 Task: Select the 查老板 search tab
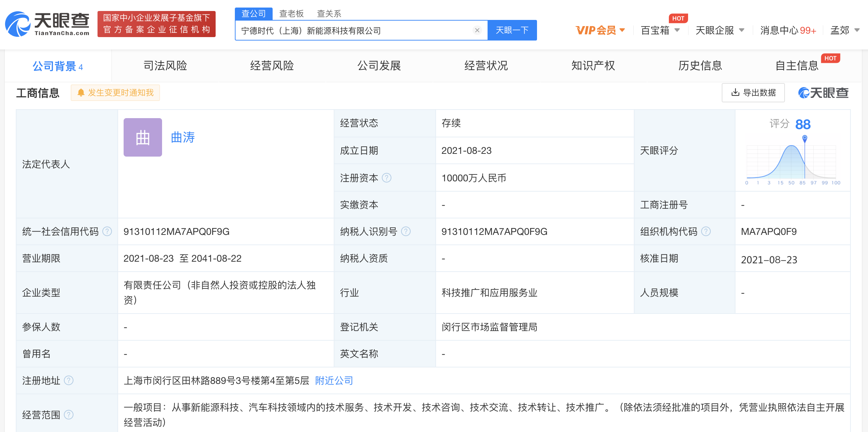pos(292,13)
